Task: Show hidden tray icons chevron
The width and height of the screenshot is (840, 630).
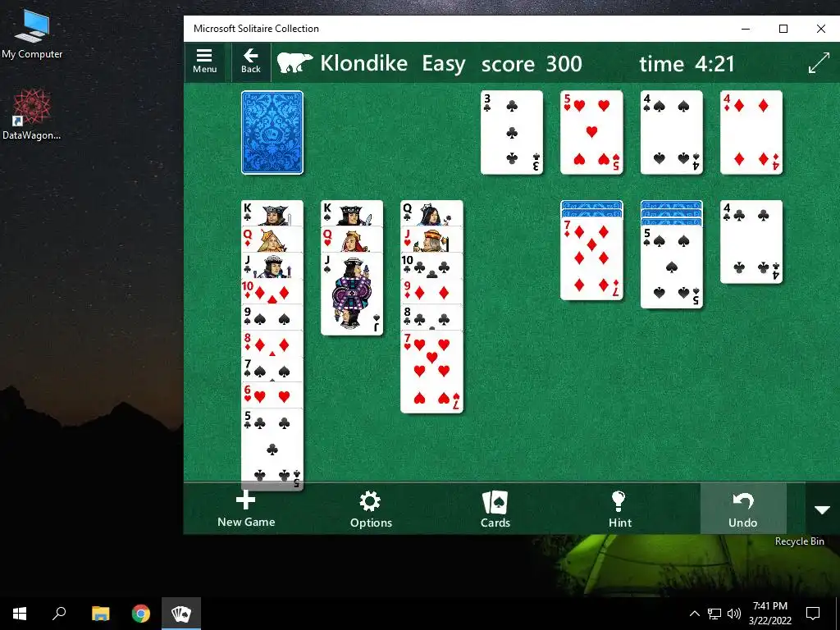Action: point(694,614)
